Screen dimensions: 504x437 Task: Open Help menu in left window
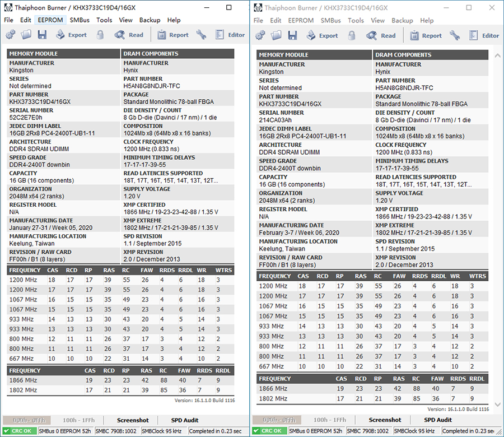pos(174,20)
